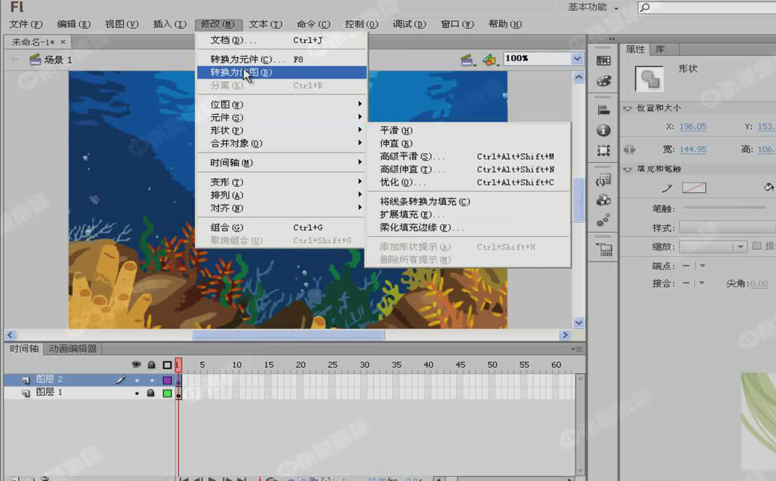Click the Edit Scene icon above stage
This screenshot has width=776, height=481.
(467, 60)
